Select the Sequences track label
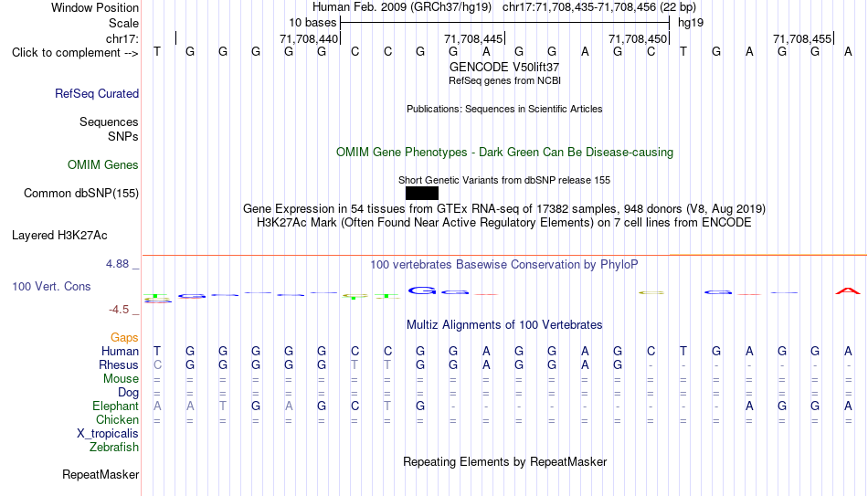 coord(109,121)
